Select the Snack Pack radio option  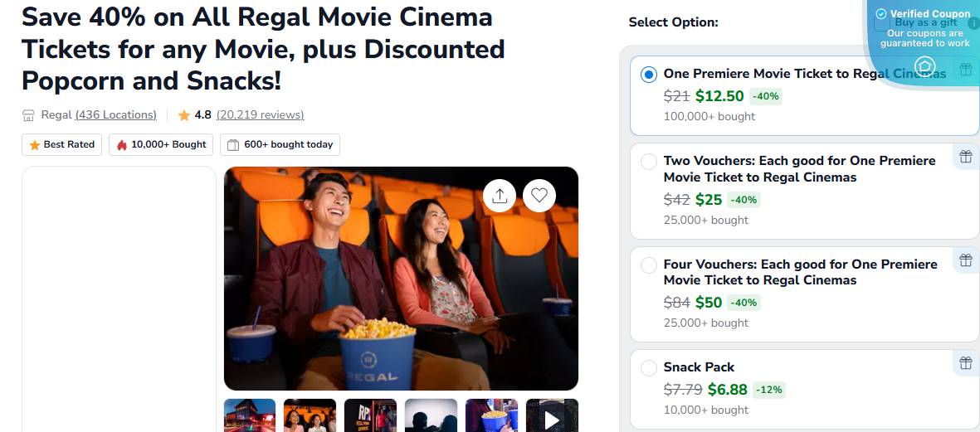click(x=649, y=368)
